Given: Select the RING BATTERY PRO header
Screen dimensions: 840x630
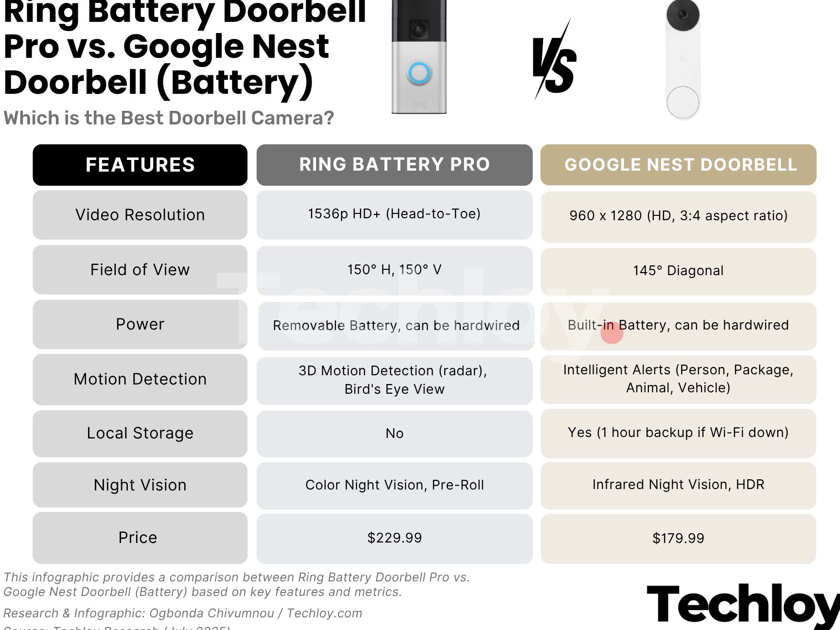Looking at the screenshot, I should [x=394, y=165].
